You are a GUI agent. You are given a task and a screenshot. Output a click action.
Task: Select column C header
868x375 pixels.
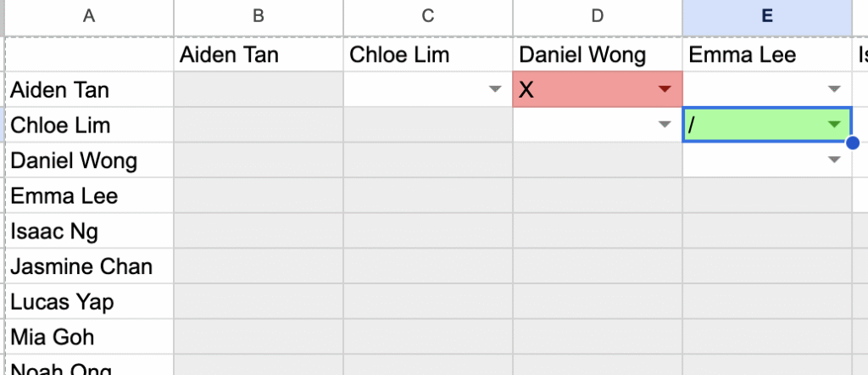click(x=427, y=17)
